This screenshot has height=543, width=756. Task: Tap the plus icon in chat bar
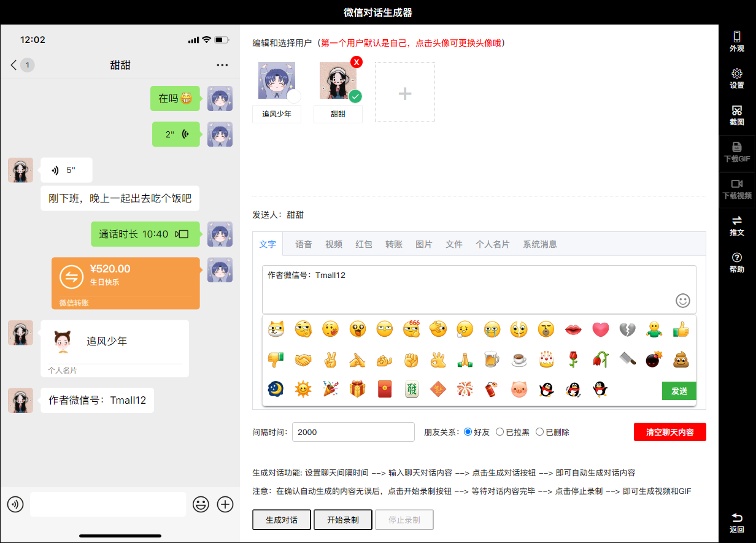click(x=226, y=504)
